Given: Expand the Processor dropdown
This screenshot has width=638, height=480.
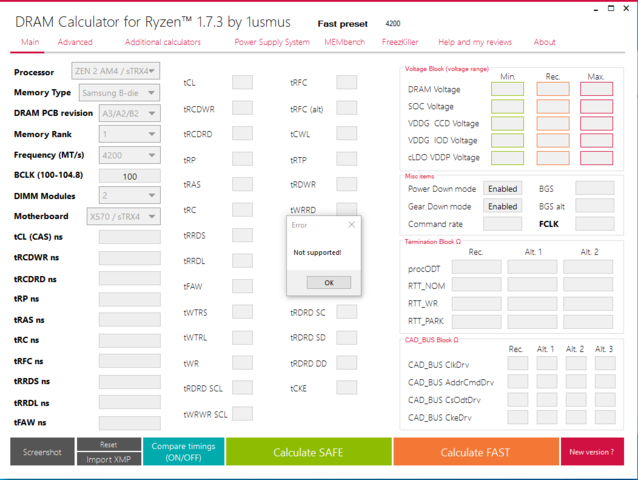Looking at the screenshot, I should (x=116, y=71).
